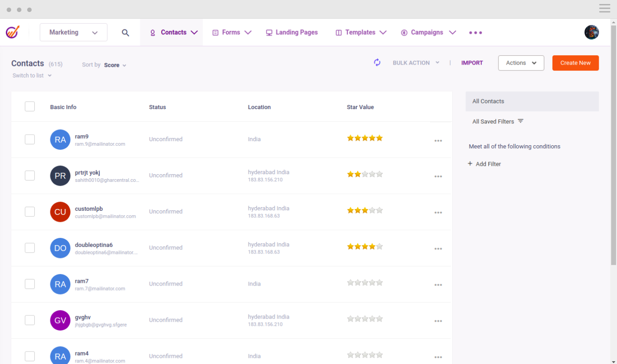Screen dimensions: 617x364
Task: Open the hamburger menu in title bar
Action: coord(605,8)
